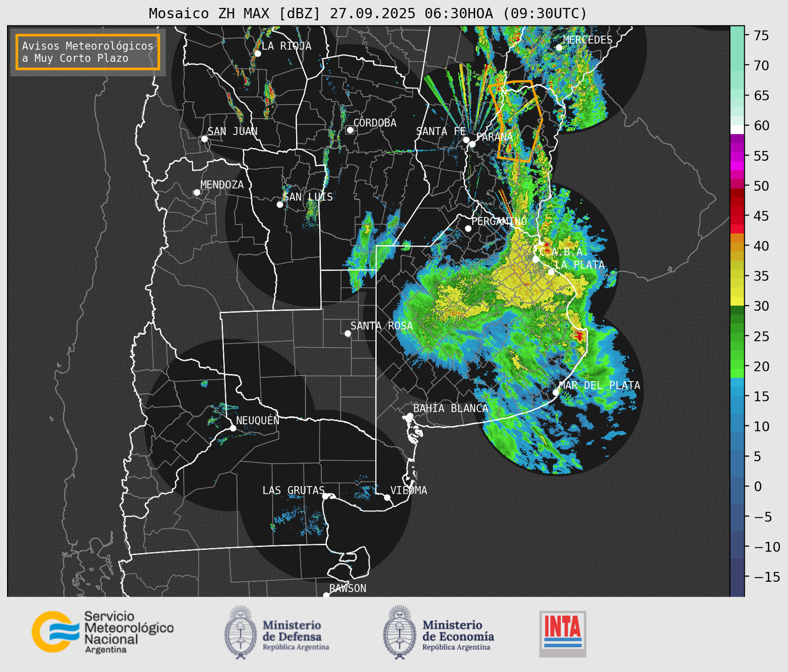Click the LAS GRUTAS label
788x672 pixels.
[293, 490]
